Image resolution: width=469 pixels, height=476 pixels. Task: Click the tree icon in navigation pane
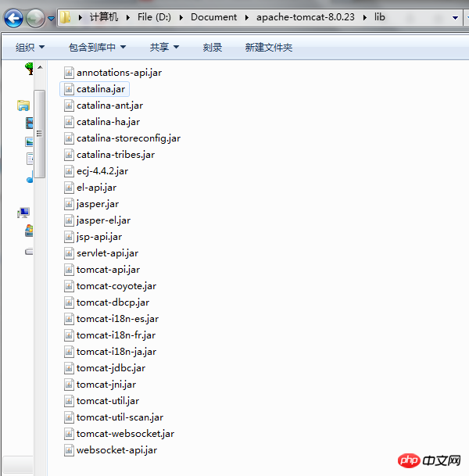click(29, 69)
